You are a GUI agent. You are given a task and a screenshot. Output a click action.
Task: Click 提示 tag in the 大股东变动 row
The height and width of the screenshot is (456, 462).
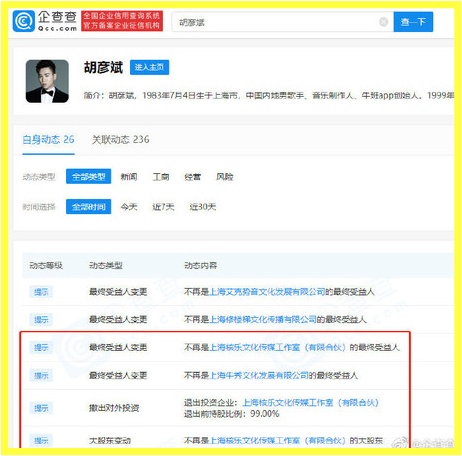coord(41,441)
